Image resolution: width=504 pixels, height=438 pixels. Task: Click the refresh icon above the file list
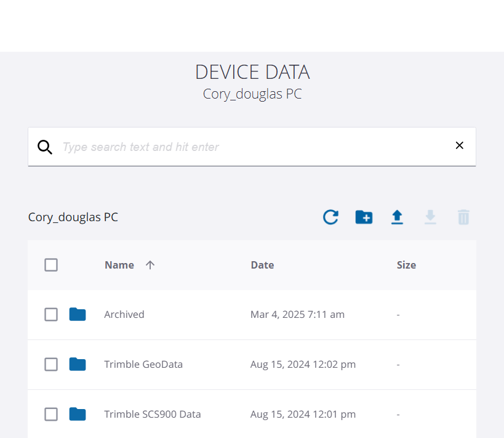click(x=331, y=217)
